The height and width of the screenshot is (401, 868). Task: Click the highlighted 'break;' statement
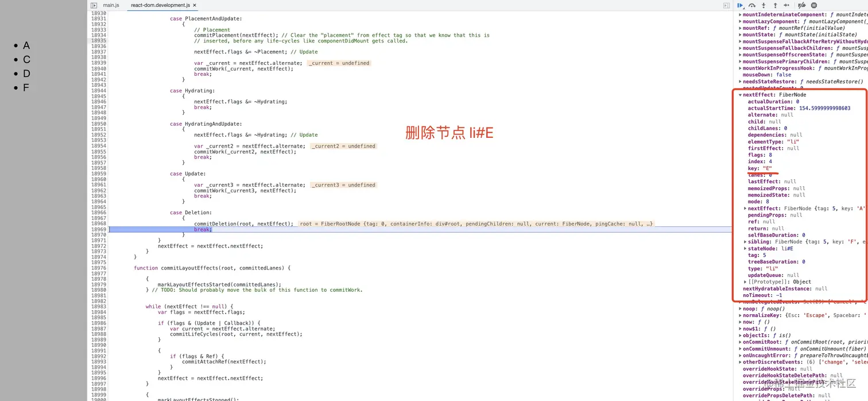pyautogui.click(x=203, y=229)
